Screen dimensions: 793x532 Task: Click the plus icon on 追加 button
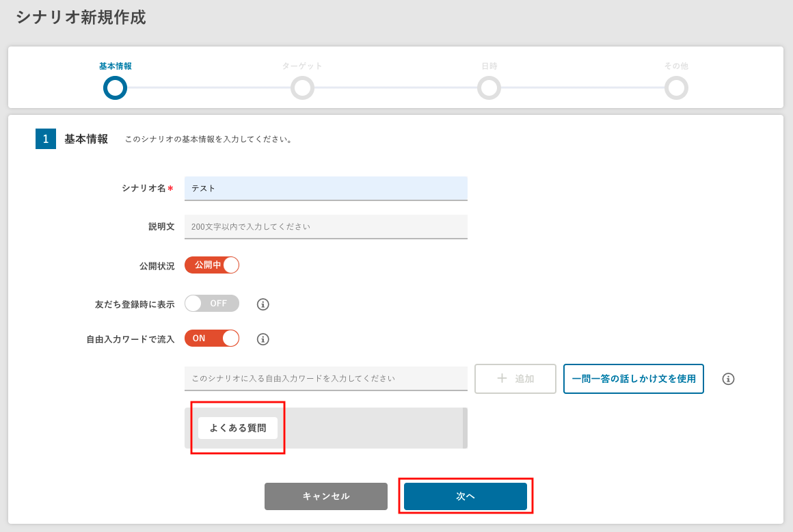pos(502,379)
